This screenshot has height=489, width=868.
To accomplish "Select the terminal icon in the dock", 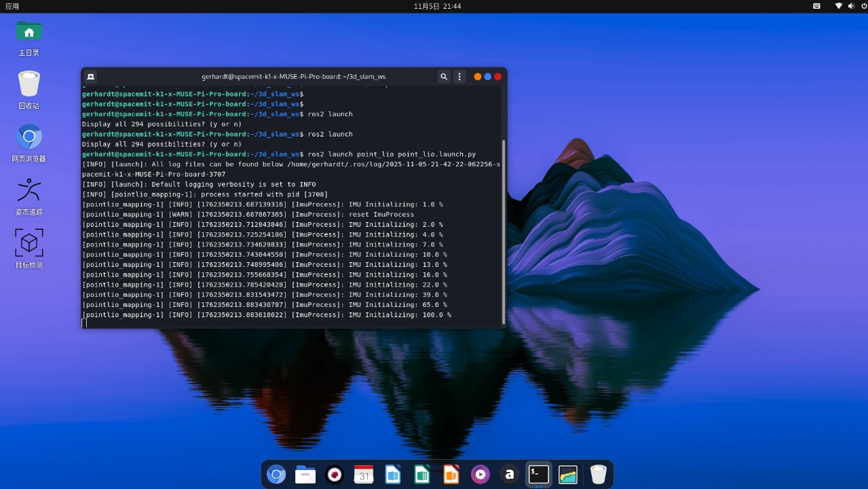I will [539, 474].
